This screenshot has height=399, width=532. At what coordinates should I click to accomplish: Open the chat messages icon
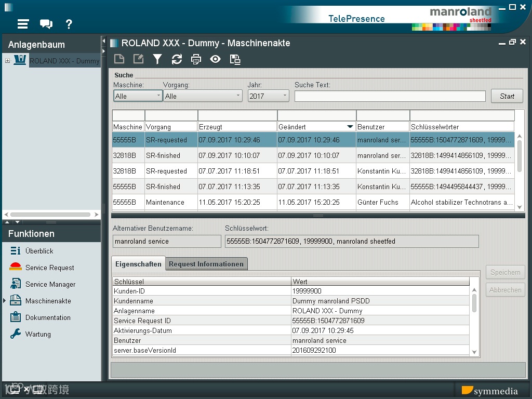[46, 24]
